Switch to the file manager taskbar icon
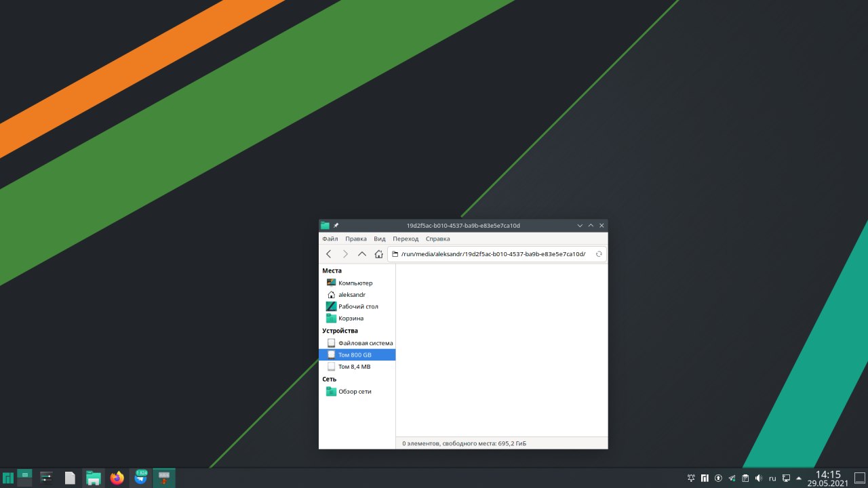Viewport: 868px width, 488px height. [x=94, y=478]
